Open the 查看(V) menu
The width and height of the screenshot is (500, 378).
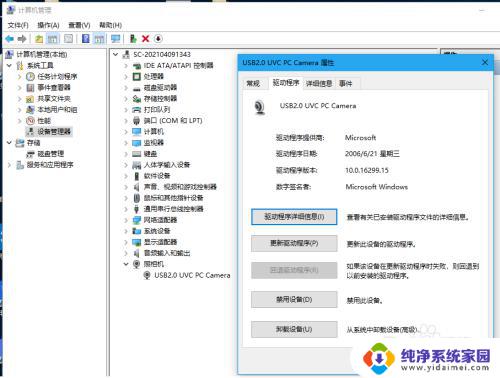pyautogui.click(x=79, y=25)
